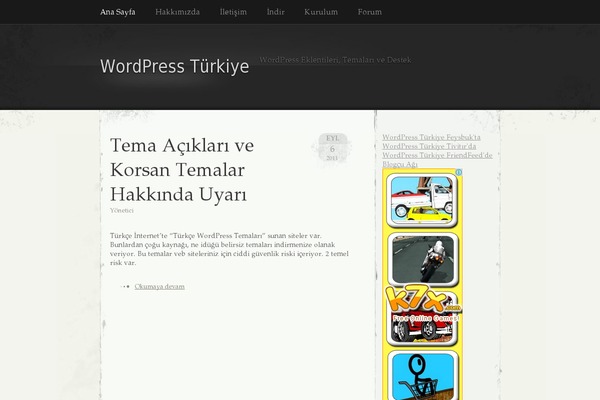Open the Kurulum page
The width and height of the screenshot is (600, 400).
321,12
